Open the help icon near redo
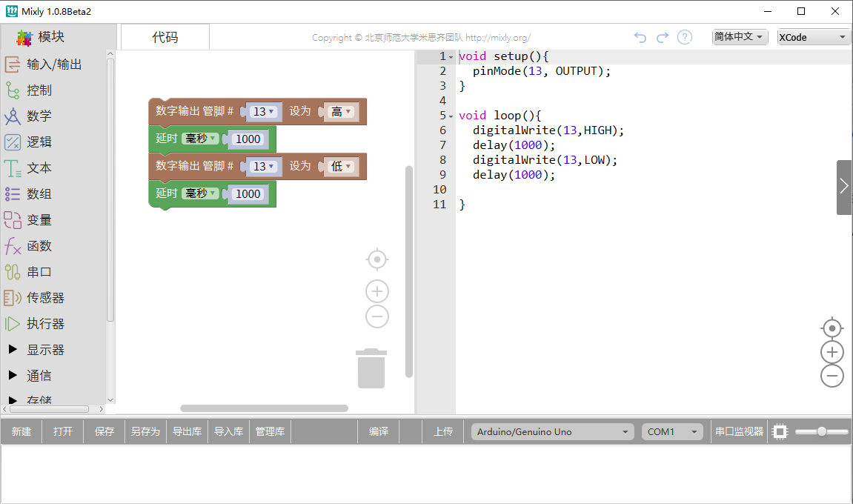 (684, 37)
